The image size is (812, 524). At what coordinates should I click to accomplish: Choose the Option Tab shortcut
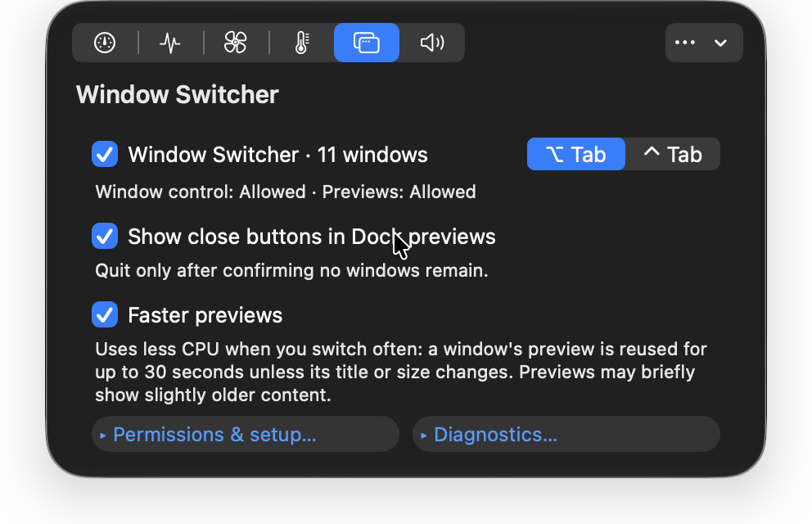[576, 154]
